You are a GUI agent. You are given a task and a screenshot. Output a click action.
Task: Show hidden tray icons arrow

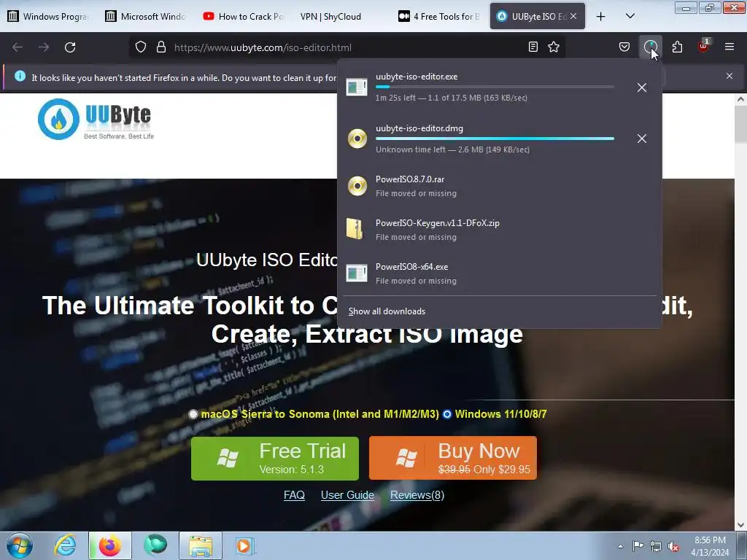620,546
